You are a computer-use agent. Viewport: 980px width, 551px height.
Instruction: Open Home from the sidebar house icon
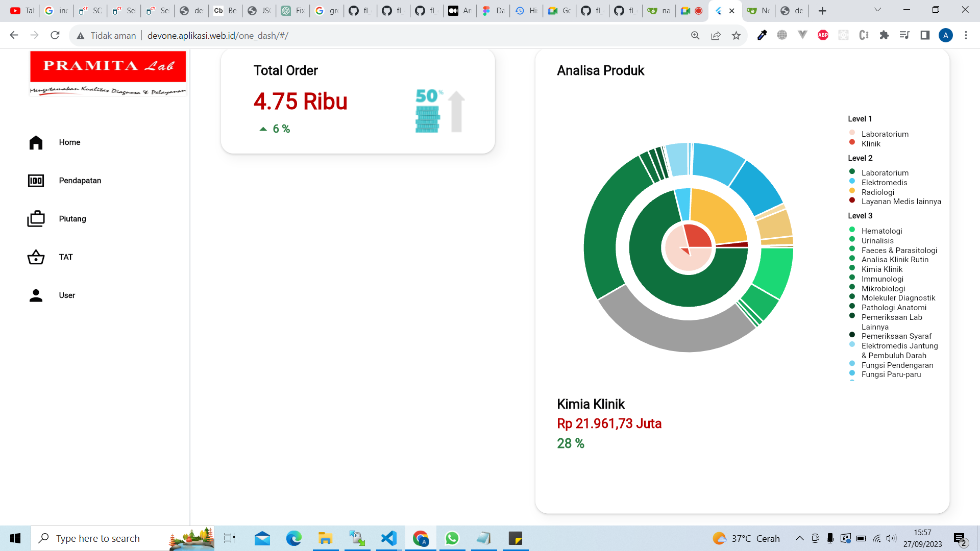pos(36,142)
